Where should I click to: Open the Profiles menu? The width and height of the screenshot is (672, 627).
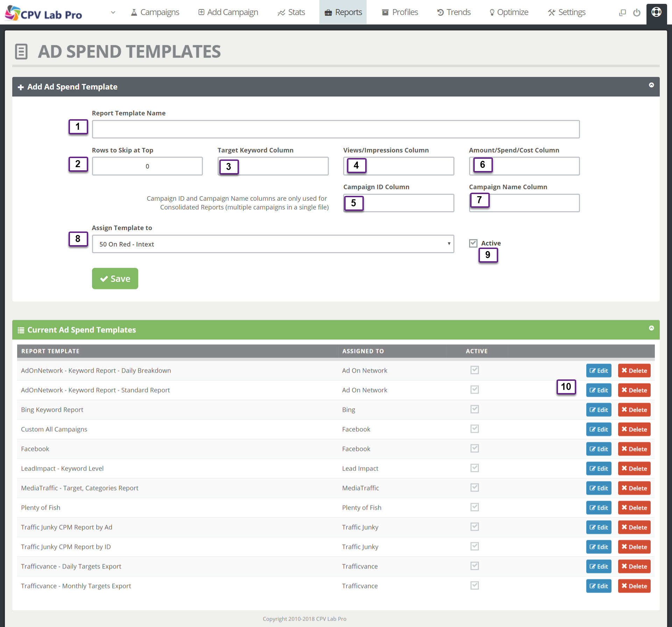400,12
